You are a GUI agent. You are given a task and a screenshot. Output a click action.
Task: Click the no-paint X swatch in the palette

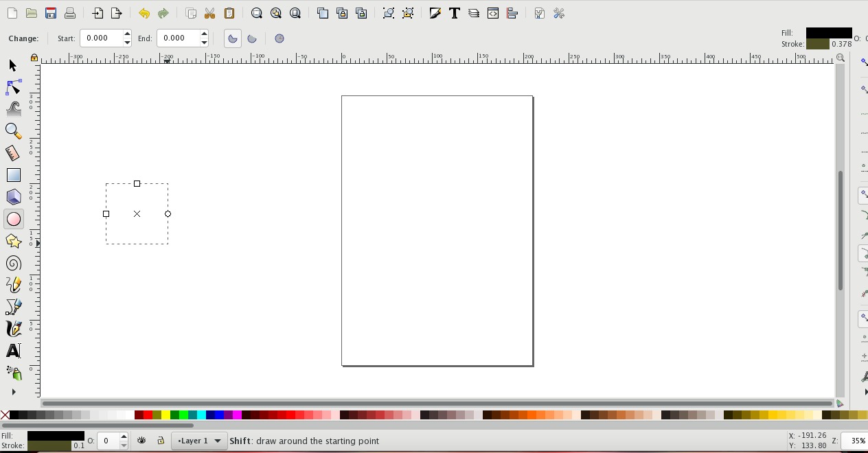(x=5, y=415)
